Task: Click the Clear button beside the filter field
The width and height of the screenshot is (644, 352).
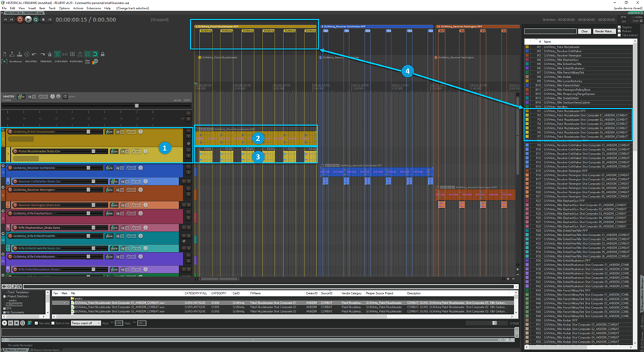Action: [x=584, y=31]
